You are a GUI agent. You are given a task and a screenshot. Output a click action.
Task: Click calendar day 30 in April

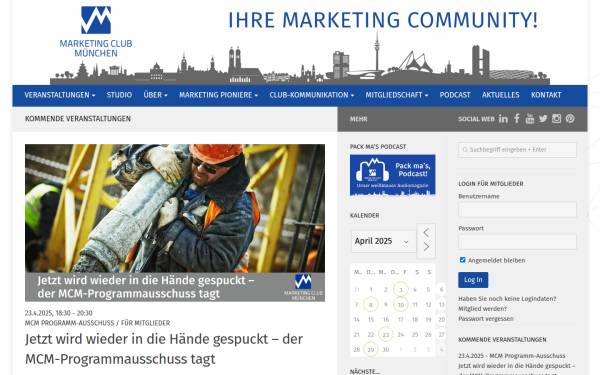pos(386,349)
